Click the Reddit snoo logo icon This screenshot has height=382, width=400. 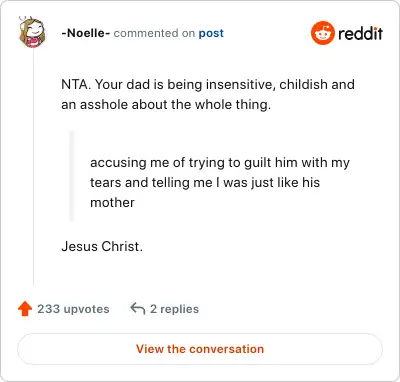[x=322, y=33]
